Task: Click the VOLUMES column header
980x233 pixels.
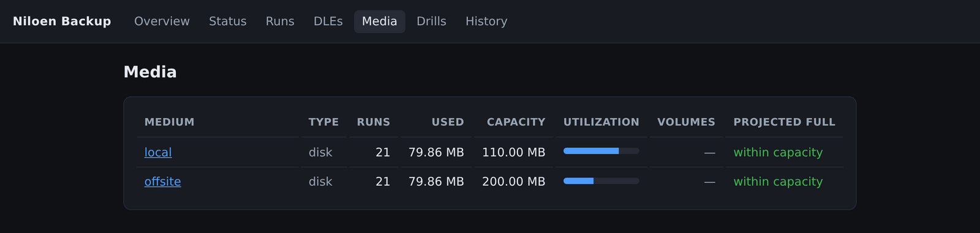Action: pyautogui.click(x=686, y=122)
